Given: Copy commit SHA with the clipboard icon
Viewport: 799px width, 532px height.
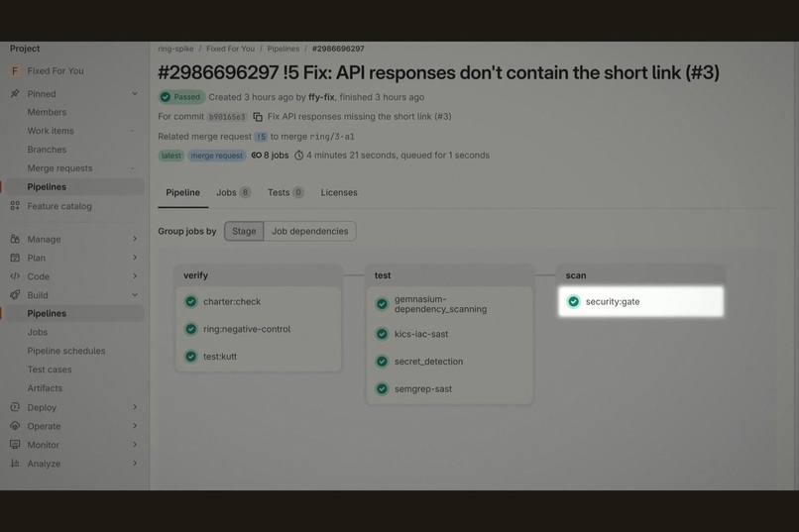Looking at the screenshot, I should click(x=258, y=117).
